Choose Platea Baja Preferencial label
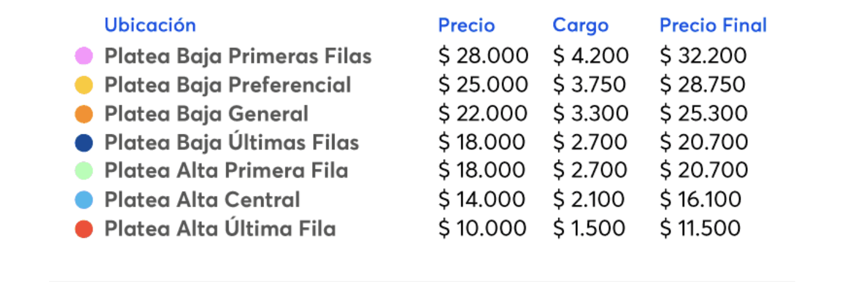The height and width of the screenshot is (284, 868). (228, 85)
